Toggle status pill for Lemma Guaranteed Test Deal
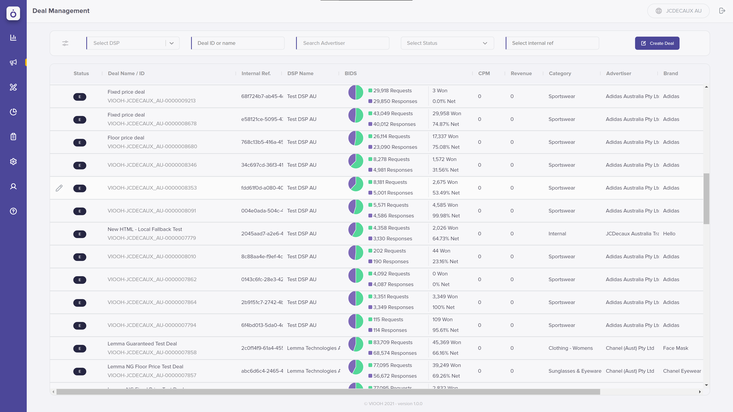733x412 pixels. [x=79, y=349]
